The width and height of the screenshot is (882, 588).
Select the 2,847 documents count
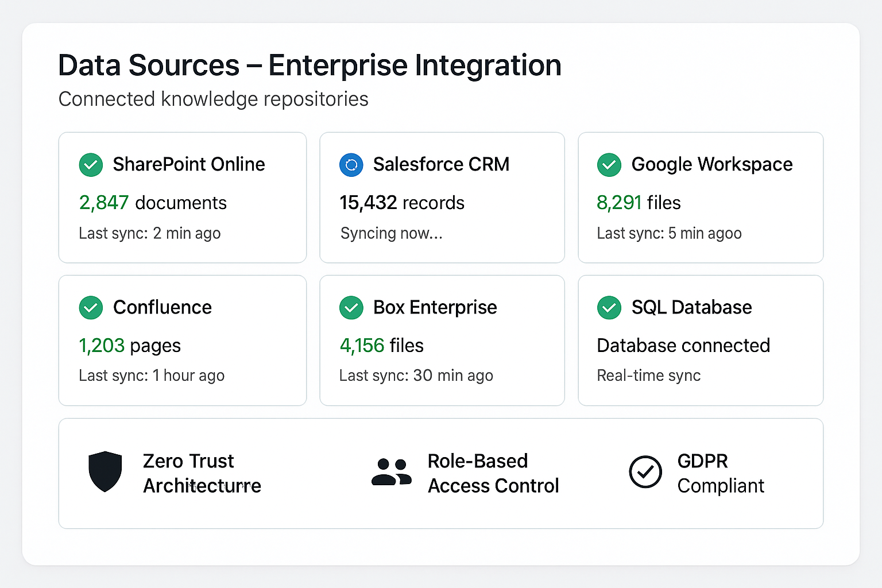[x=153, y=203]
